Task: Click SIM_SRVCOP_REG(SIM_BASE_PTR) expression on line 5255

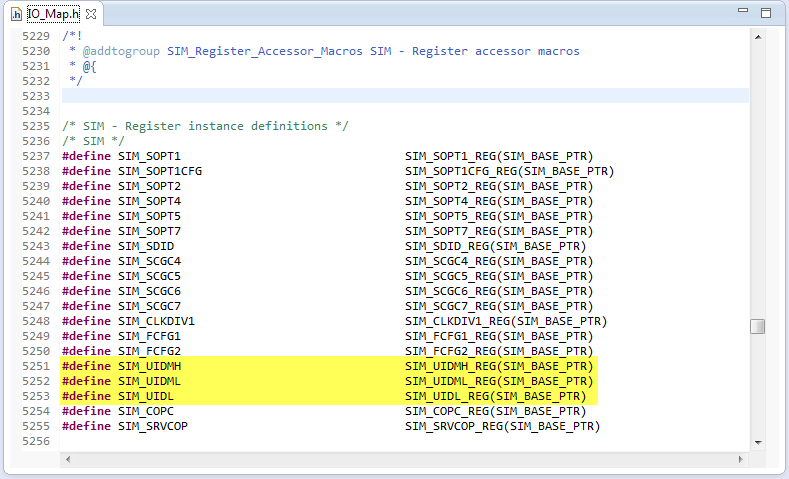Action: coord(502,426)
